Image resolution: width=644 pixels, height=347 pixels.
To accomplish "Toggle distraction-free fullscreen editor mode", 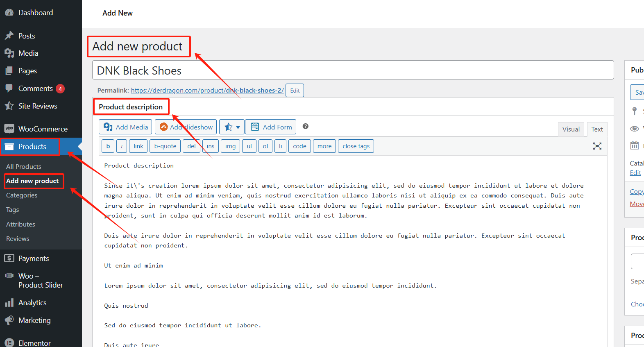I will 597,146.
